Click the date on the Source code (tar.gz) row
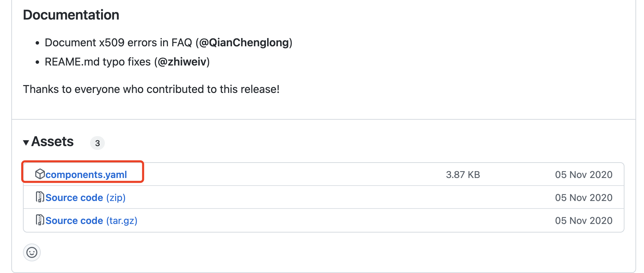644x273 pixels. point(583,221)
